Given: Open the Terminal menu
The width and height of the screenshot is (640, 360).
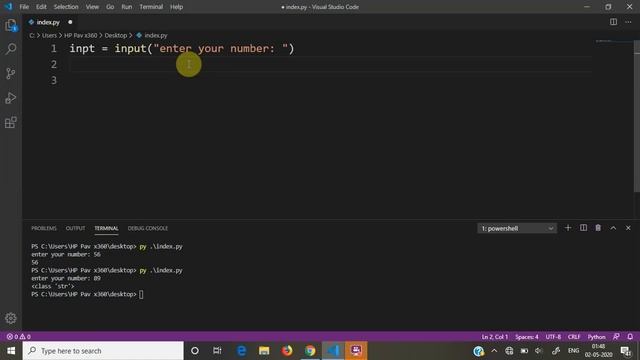Looking at the screenshot, I should click(151, 7).
